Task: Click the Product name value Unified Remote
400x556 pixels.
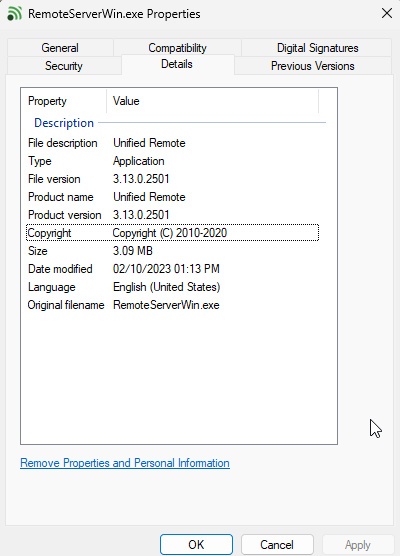Action: click(x=149, y=197)
